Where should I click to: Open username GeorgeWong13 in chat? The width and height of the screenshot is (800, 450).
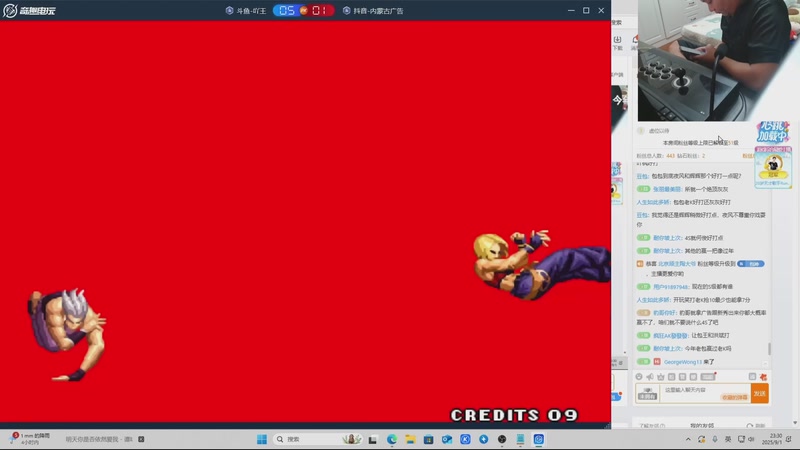click(x=683, y=362)
